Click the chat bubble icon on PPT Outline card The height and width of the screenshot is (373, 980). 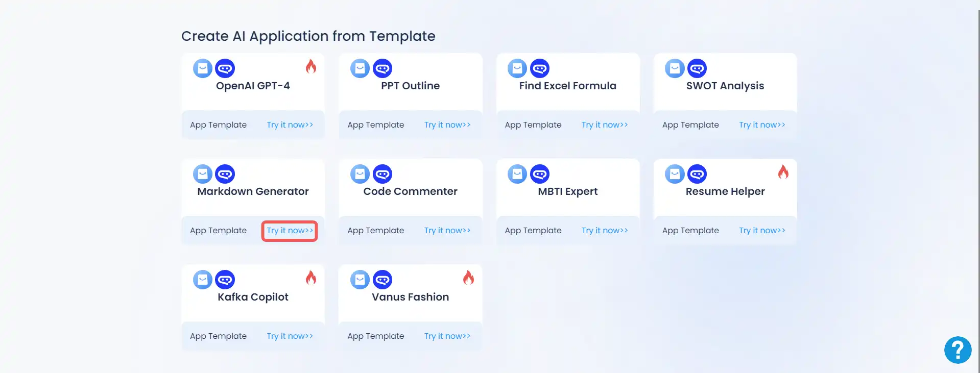click(383, 68)
